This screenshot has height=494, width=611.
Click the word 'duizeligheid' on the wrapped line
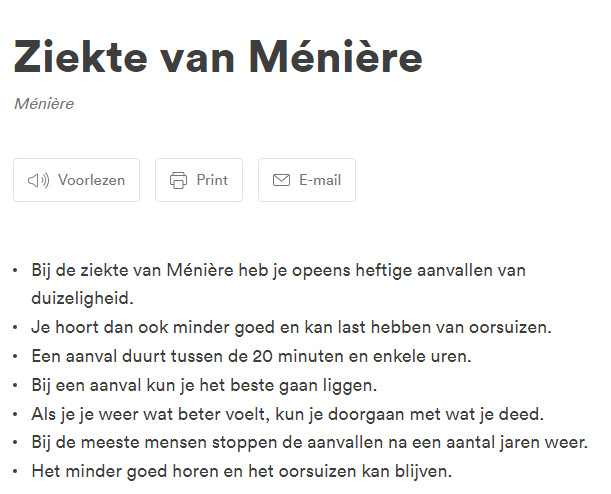coord(82,298)
